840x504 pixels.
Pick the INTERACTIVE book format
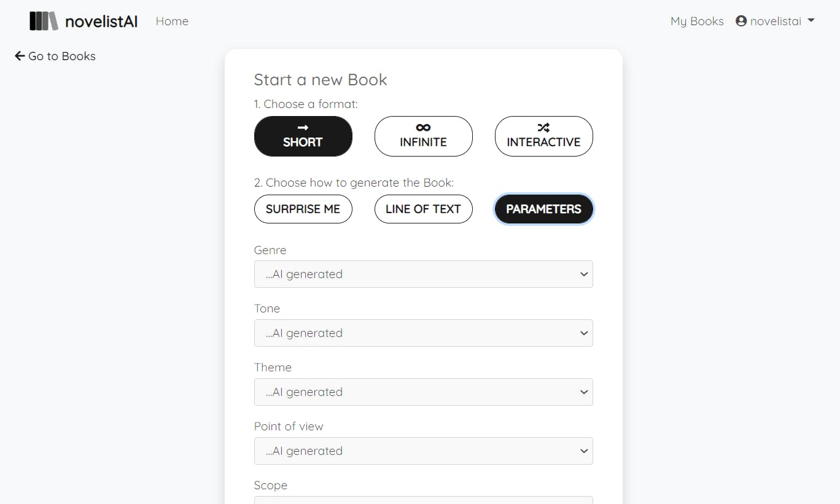point(544,136)
